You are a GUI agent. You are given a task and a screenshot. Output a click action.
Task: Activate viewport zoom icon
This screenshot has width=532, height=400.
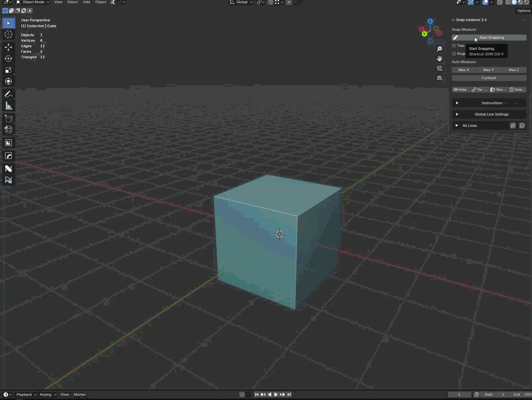[439, 49]
